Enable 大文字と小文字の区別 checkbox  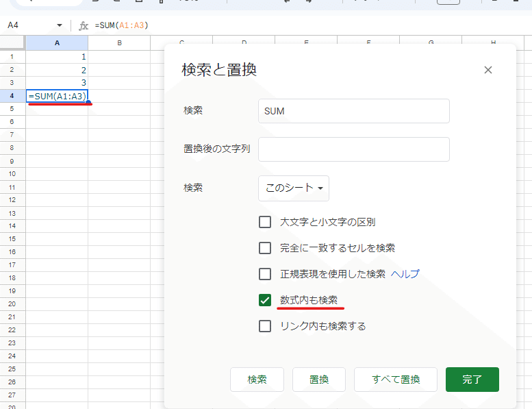265,222
